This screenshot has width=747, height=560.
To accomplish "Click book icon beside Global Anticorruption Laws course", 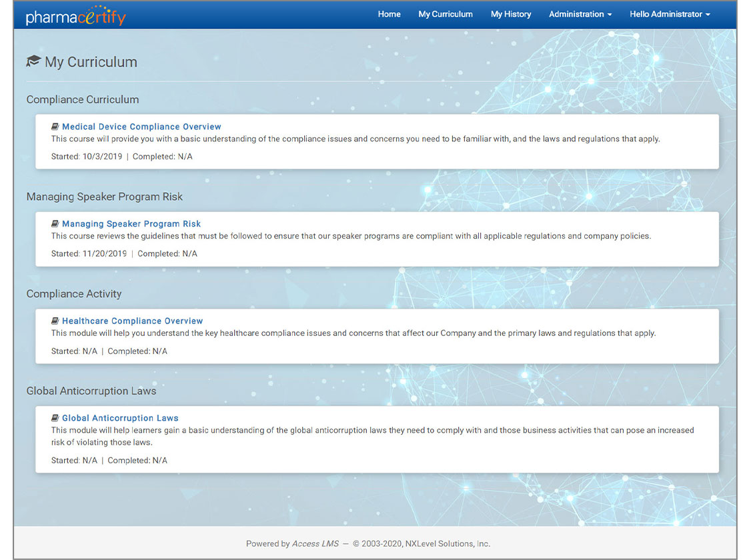I will pyautogui.click(x=55, y=418).
